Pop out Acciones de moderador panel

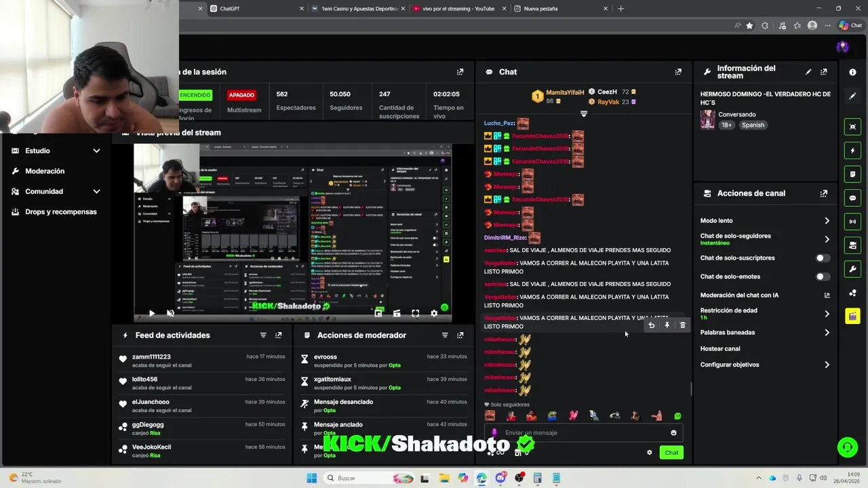460,335
